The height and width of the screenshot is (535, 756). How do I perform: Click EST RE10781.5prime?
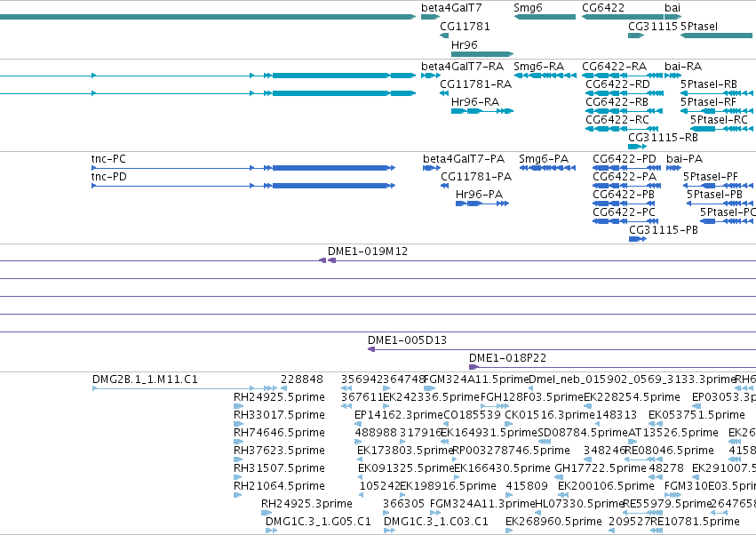coord(657,531)
